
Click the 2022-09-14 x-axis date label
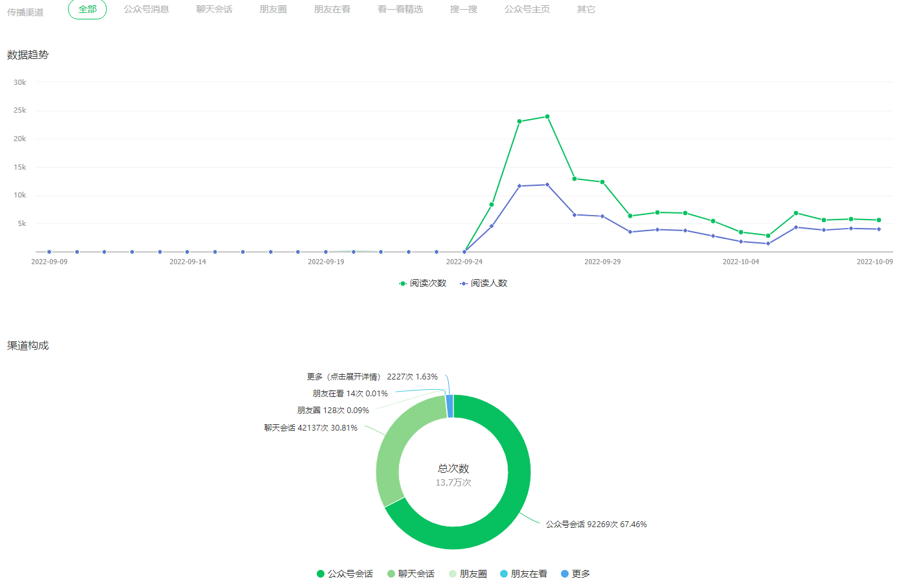coord(188,262)
